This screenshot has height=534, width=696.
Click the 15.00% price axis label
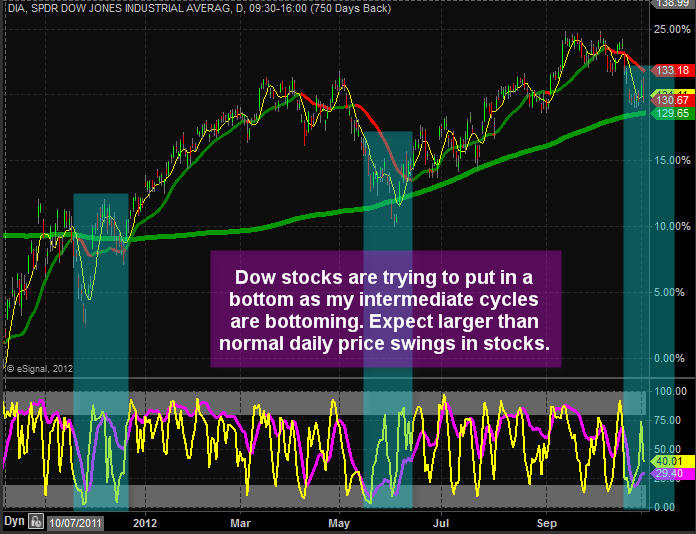point(672,160)
